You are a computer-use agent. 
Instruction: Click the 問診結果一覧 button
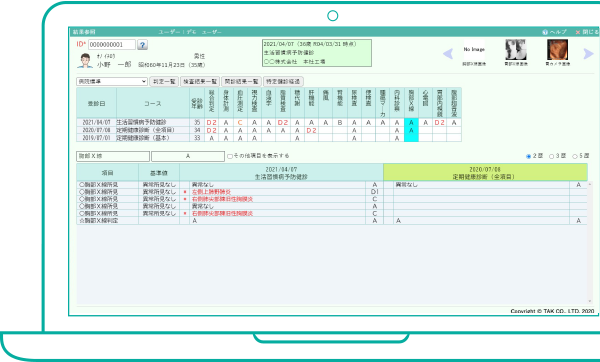[241, 82]
